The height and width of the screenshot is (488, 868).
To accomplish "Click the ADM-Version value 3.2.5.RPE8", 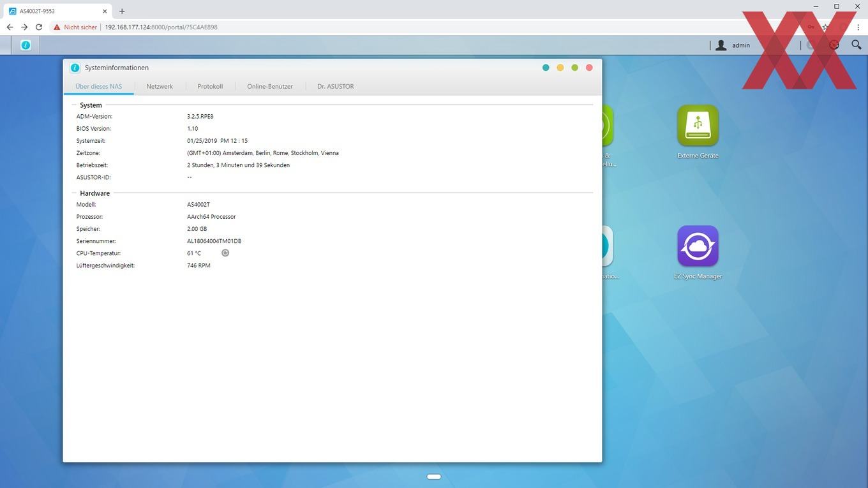I will [200, 117].
